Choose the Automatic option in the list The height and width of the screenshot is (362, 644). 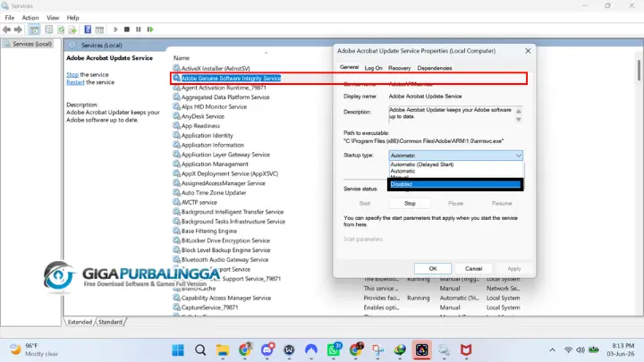(402, 171)
